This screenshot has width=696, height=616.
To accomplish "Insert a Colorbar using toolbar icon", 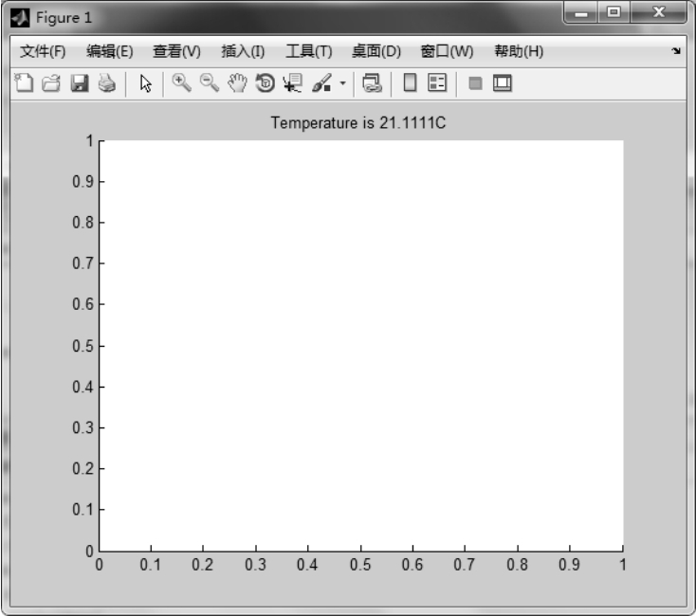I will [410, 83].
